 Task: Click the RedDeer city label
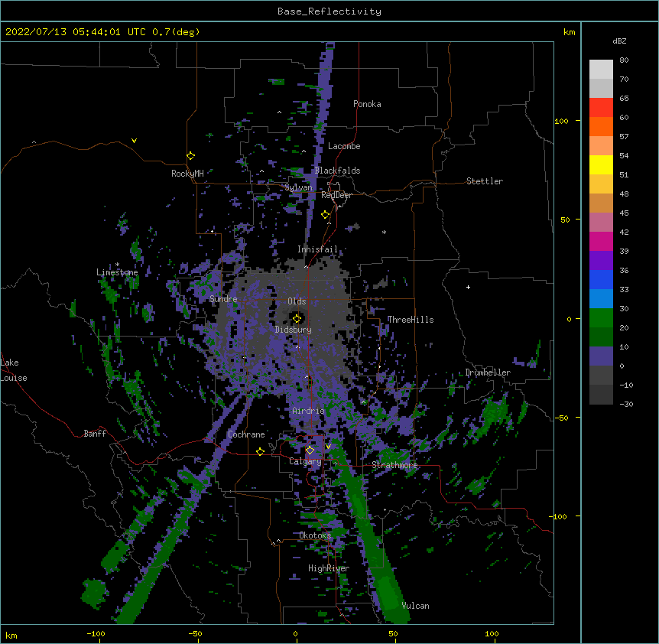(336, 195)
